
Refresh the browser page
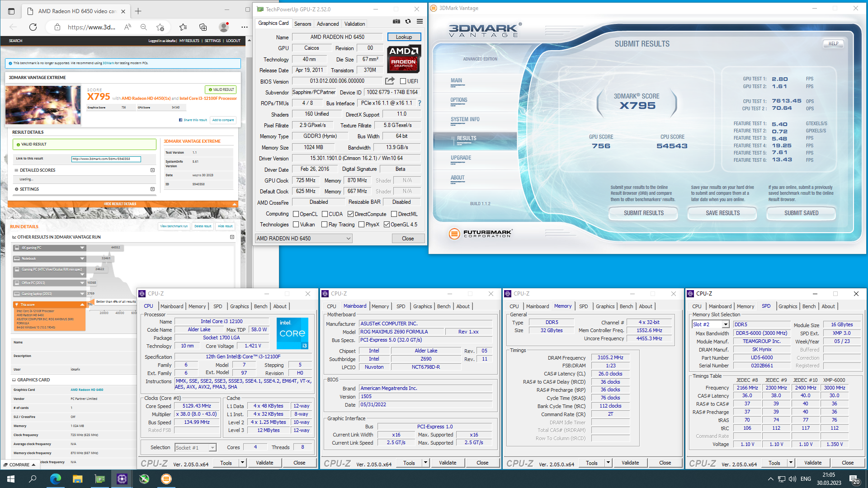(x=33, y=27)
